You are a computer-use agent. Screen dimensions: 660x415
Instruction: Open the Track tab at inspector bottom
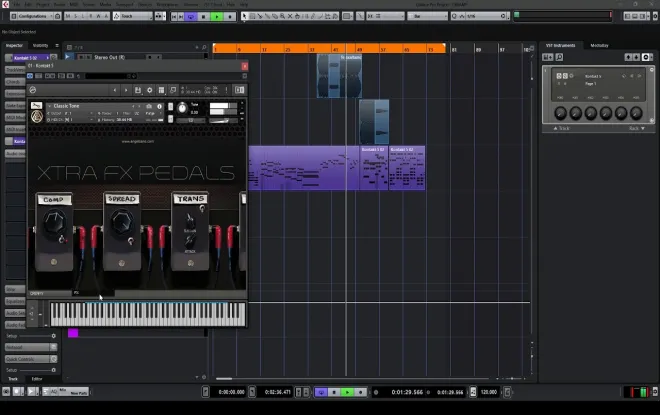13,379
